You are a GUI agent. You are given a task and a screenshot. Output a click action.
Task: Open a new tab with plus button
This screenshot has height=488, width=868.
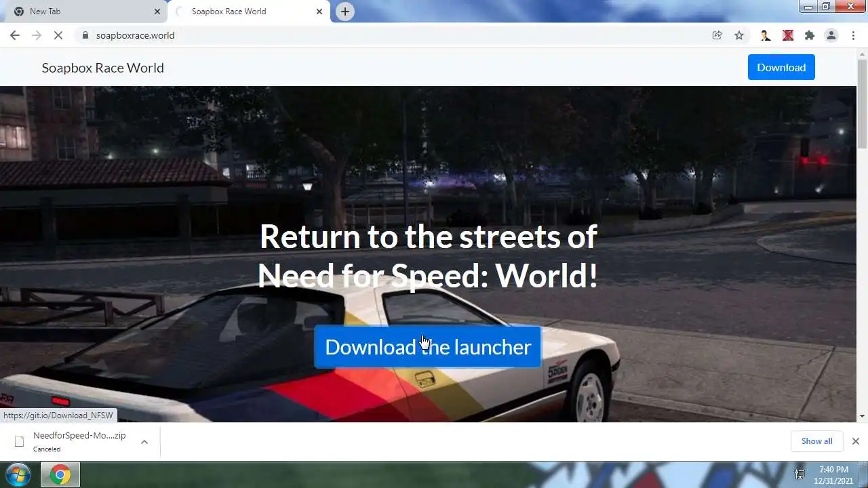click(x=345, y=12)
